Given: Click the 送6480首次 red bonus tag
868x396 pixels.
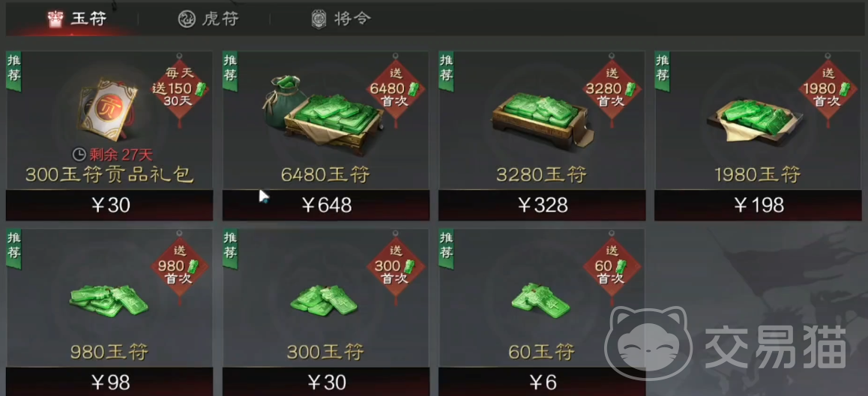Looking at the screenshot, I should 395,88.
